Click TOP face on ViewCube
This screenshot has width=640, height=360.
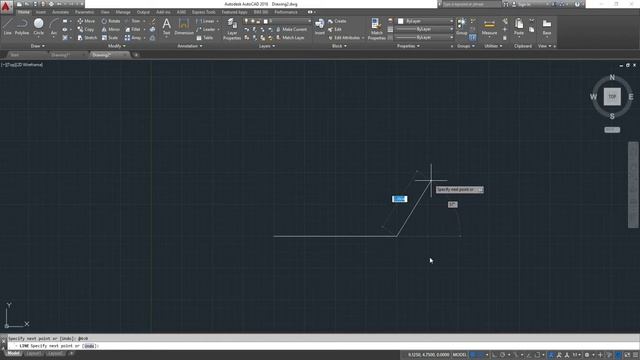pyautogui.click(x=612, y=97)
